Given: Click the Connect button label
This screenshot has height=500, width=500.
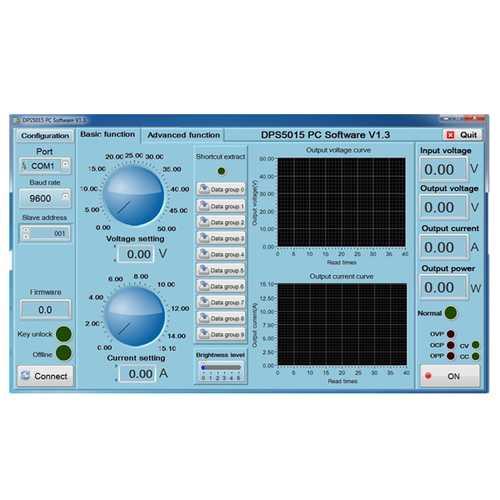Looking at the screenshot, I should tap(51, 376).
